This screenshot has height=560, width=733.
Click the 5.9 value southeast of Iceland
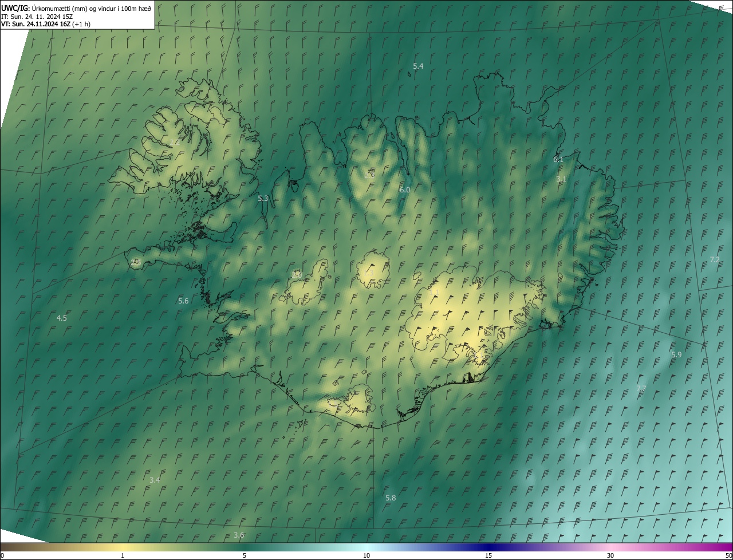(676, 355)
